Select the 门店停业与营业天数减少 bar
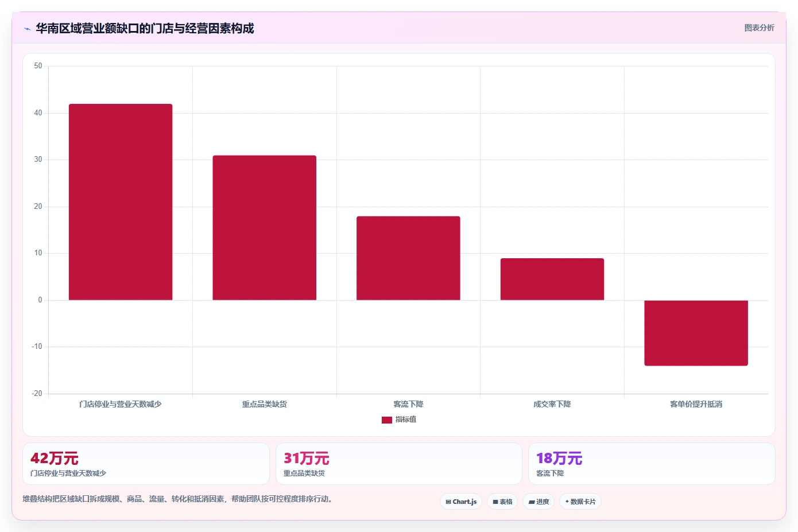The width and height of the screenshot is (798, 532). 121,202
